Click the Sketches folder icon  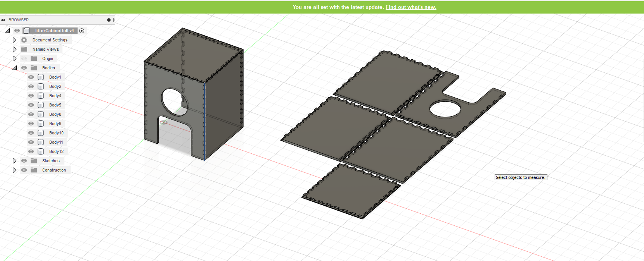click(34, 161)
